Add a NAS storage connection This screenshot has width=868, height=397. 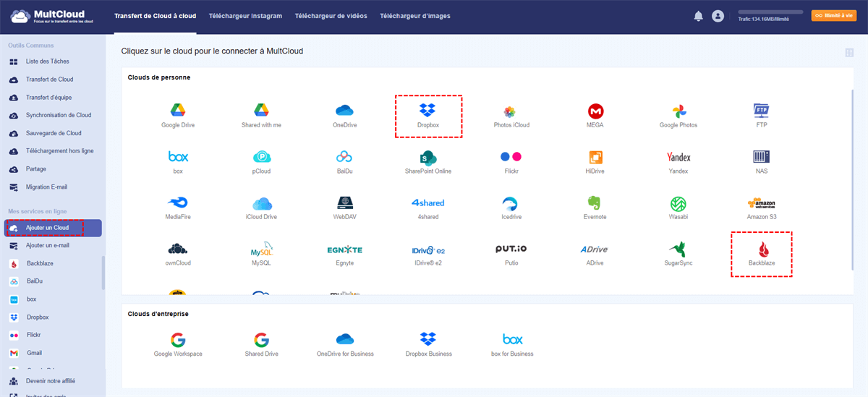(762, 157)
